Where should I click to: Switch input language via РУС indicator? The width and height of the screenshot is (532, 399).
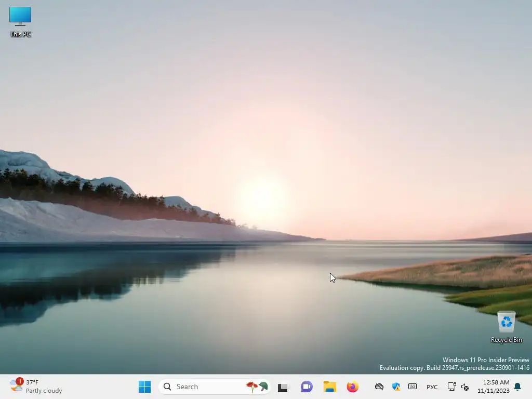click(432, 387)
